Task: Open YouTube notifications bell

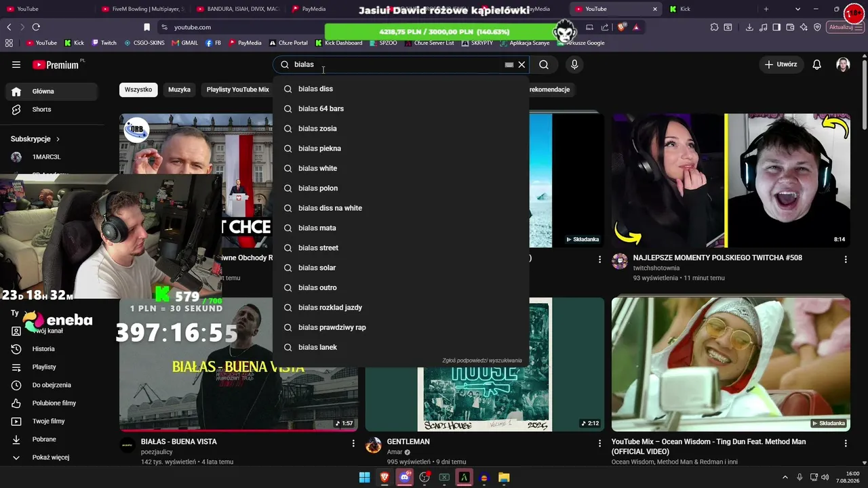Action: pos(817,64)
